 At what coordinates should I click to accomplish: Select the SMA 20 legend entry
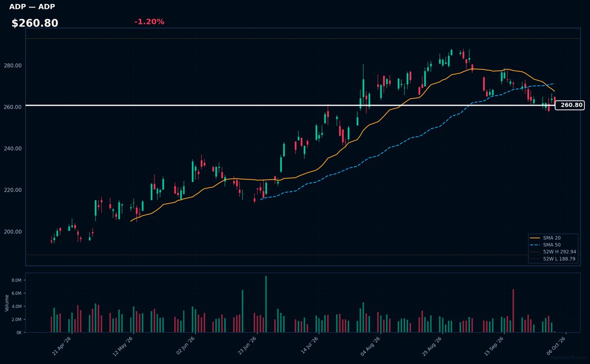click(x=552, y=238)
